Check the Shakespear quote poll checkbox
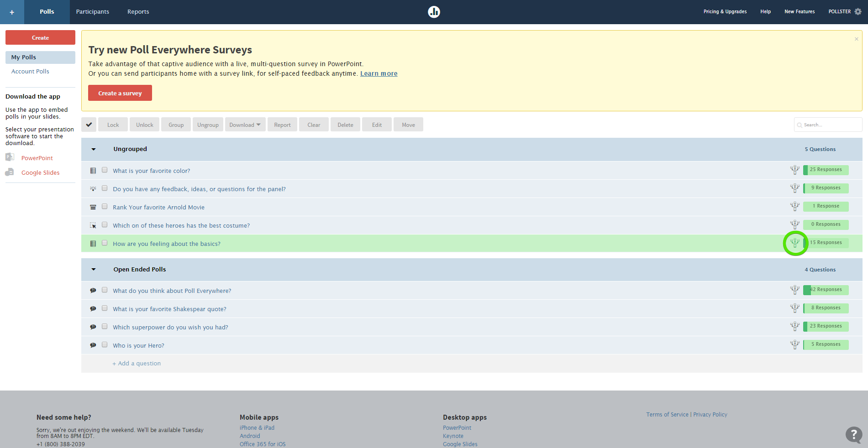The height and width of the screenshot is (448, 868). (105, 308)
